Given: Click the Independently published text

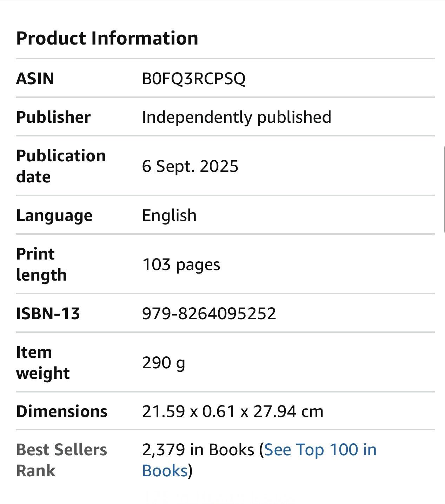Looking at the screenshot, I should pos(237,117).
